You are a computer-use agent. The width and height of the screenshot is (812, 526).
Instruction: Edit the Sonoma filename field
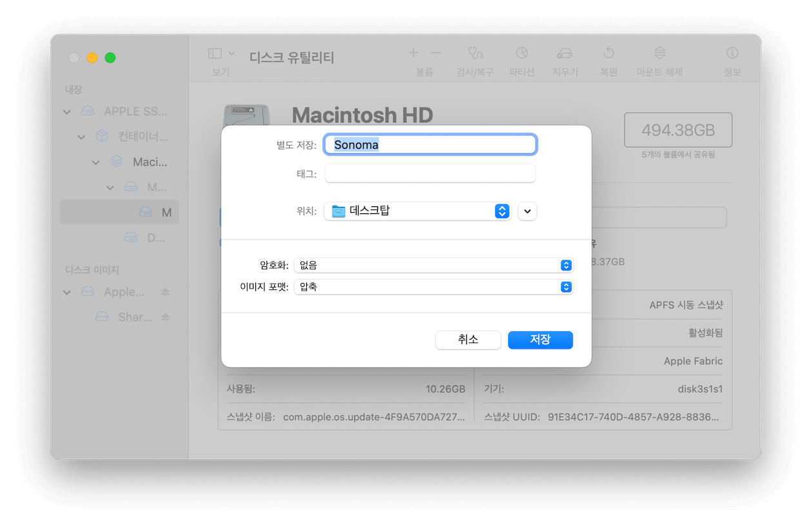[x=430, y=144]
